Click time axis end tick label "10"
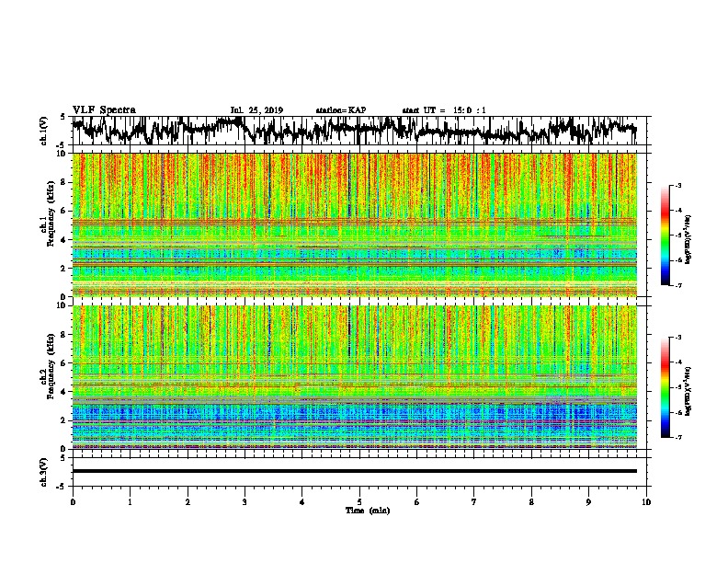 pos(646,502)
